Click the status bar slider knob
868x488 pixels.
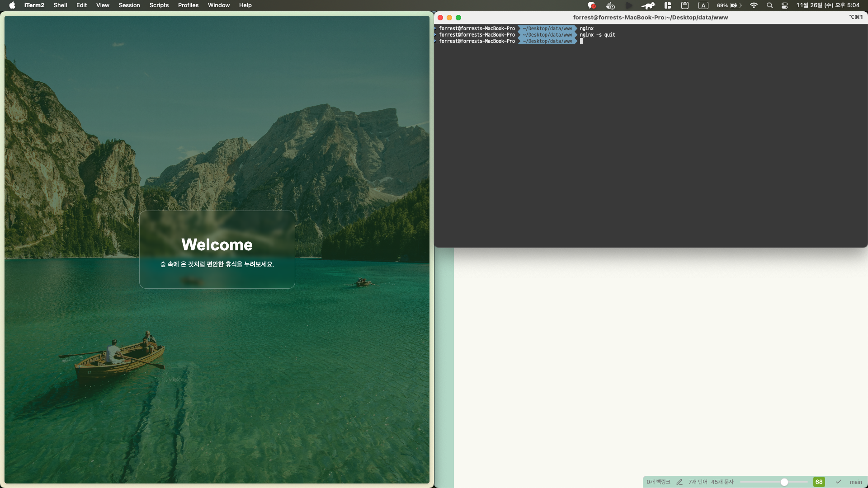784,482
